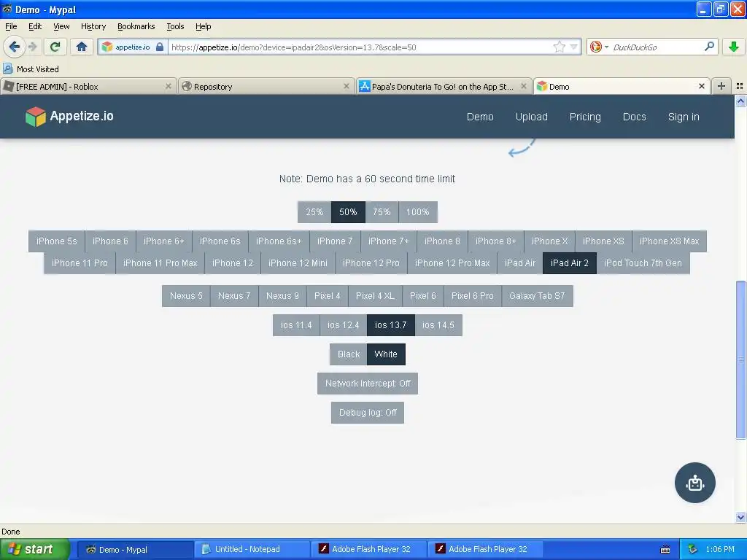Open the View menu
This screenshot has height=560, width=747.
(61, 26)
